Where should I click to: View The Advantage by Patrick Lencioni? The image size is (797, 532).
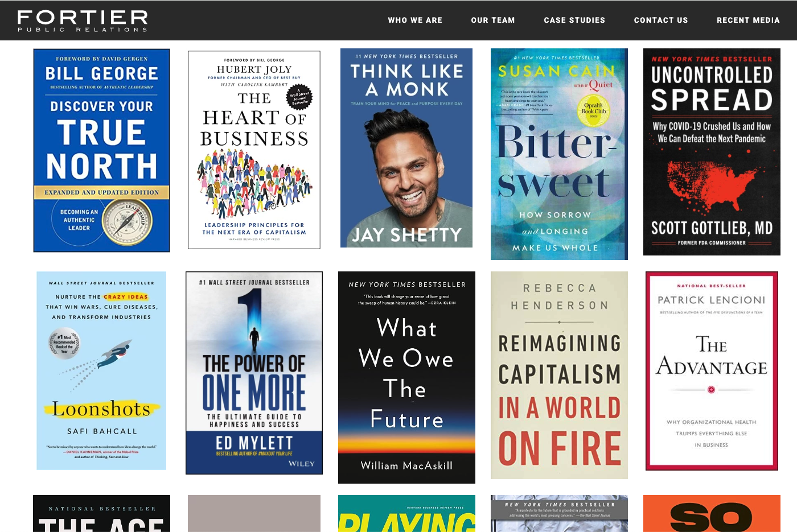712,371
